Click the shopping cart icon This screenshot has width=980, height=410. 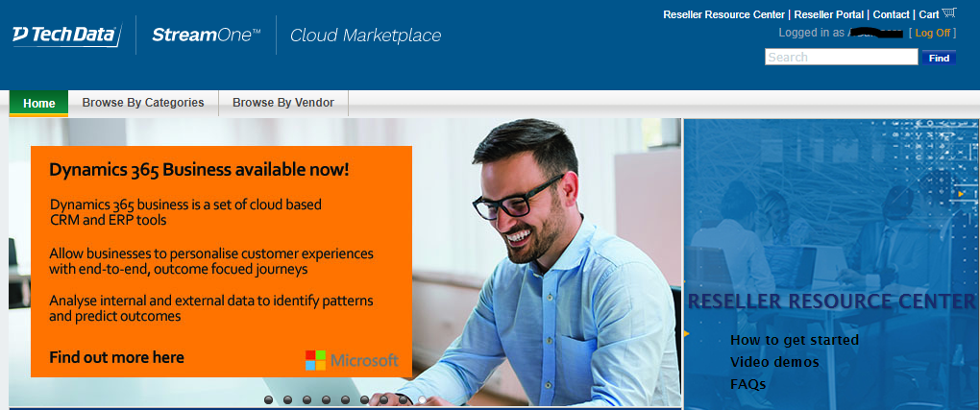(949, 13)
